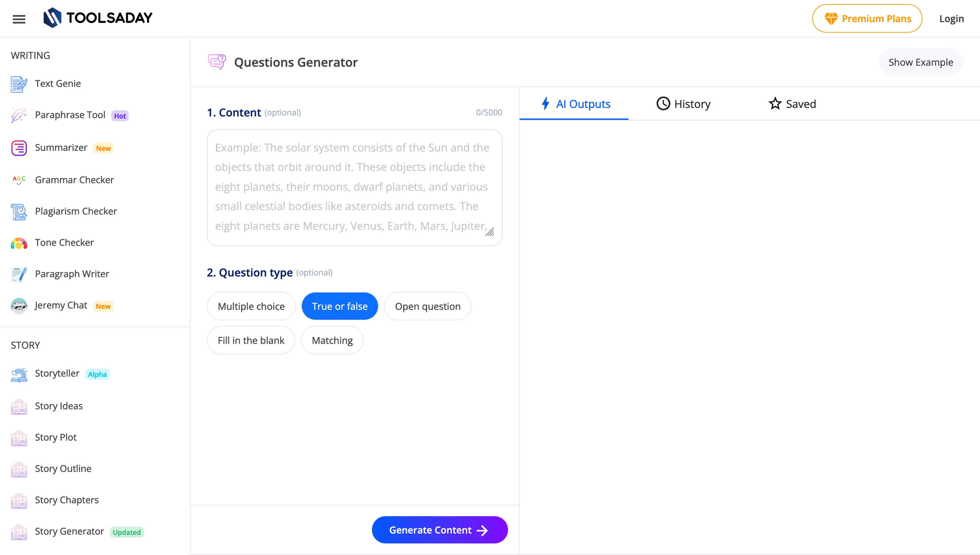The width and height of the screenshot is (980, 555).
Task: Click the New badge beside Jeremy Chat
Action: [103, 306]
